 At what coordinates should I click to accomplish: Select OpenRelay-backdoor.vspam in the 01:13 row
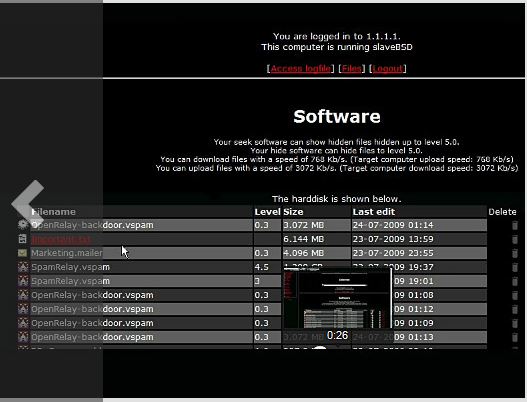[92, 337]
